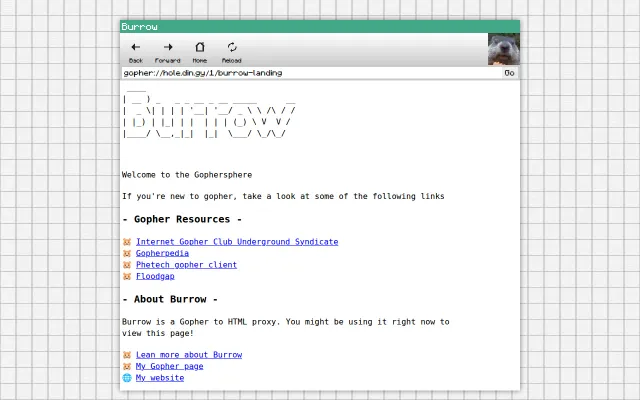Visit the Floodgap link
The image size is (640, 400).
(155, 276)
